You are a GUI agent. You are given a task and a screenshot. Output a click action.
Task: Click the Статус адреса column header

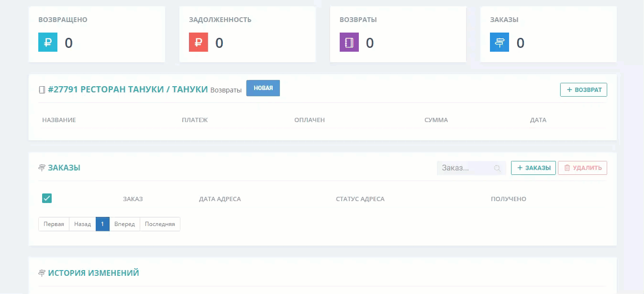click(360, 199)
